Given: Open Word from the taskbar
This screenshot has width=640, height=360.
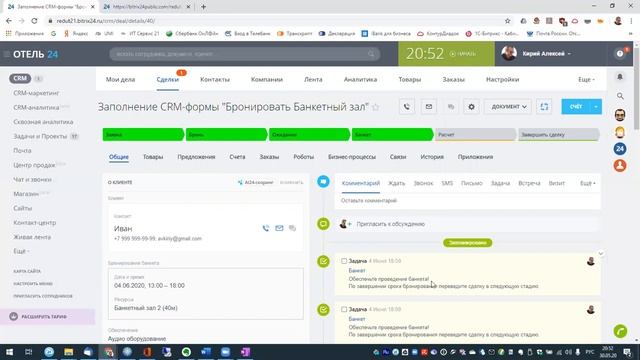Looking at the screenshot, I should coord(206,352).
